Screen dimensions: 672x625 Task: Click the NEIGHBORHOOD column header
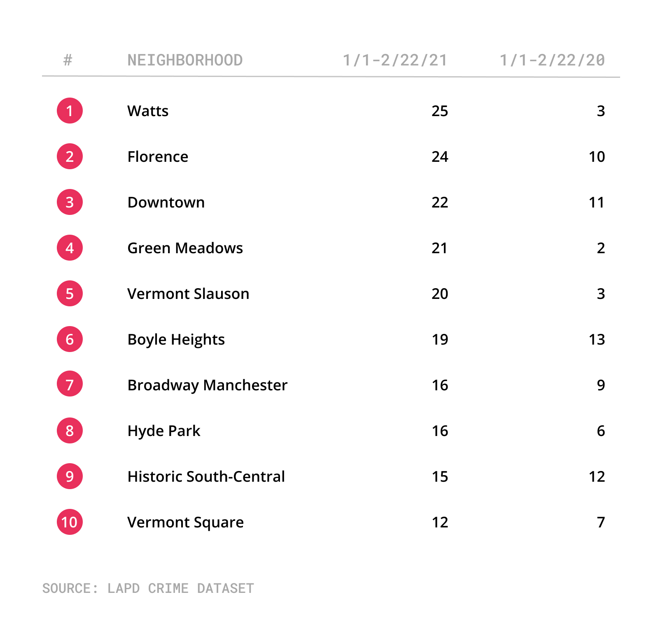coord(185,60)
